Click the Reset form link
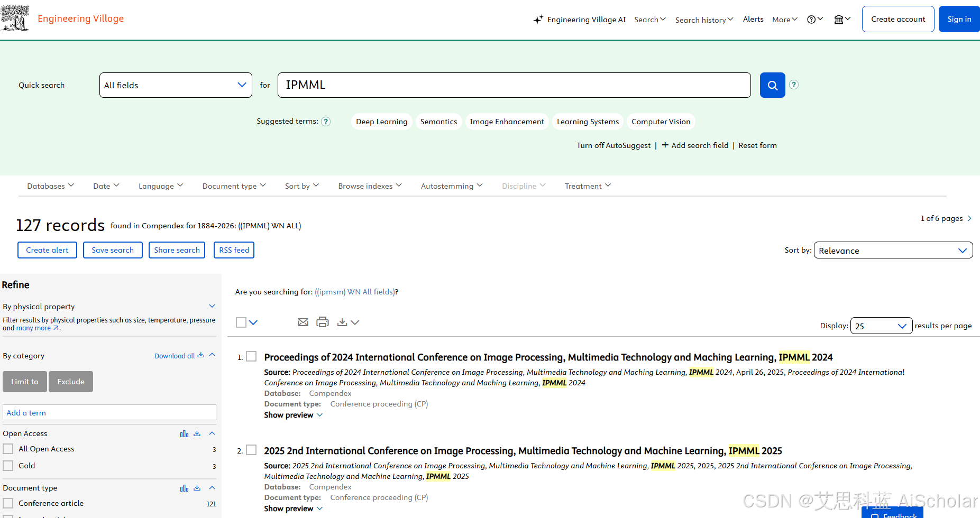This screenshot has width=980, height=518. pyautogui.click(x=758, y=145)
